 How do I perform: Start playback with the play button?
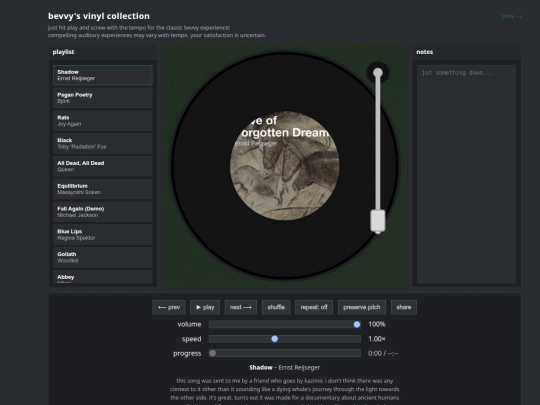coord(205,307)
